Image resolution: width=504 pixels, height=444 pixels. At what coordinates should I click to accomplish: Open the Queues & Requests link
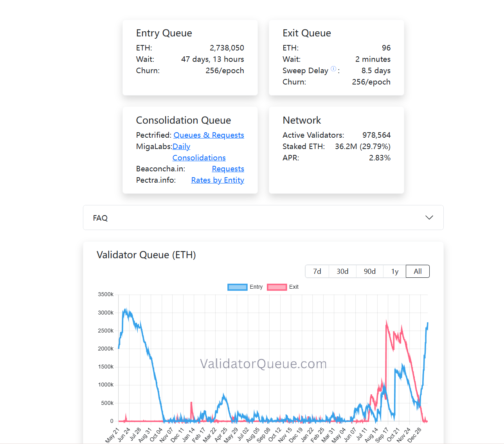[209, 135]
